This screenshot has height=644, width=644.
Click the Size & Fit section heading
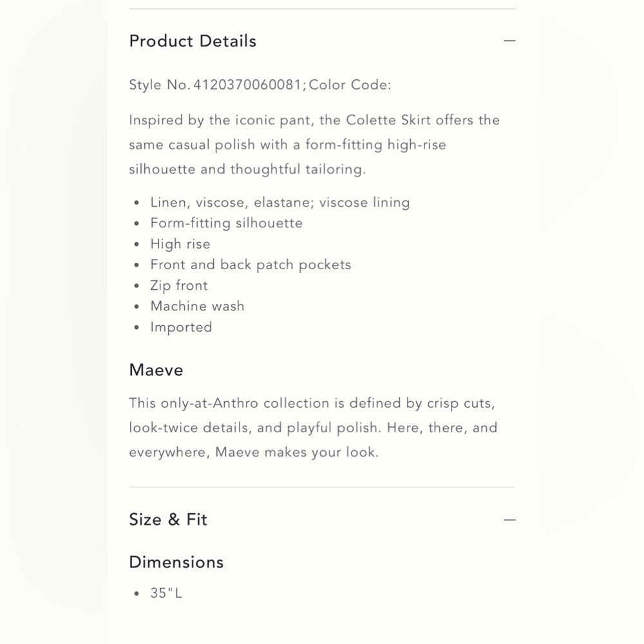point(168,520)
